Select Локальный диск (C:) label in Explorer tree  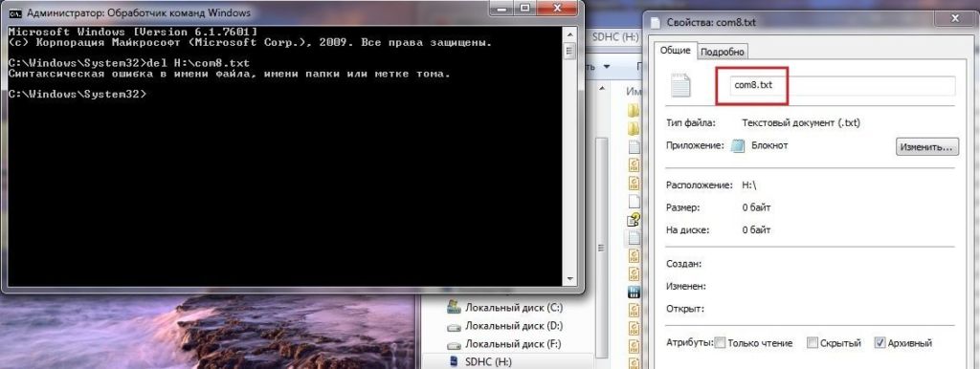(x=514, y=308)
